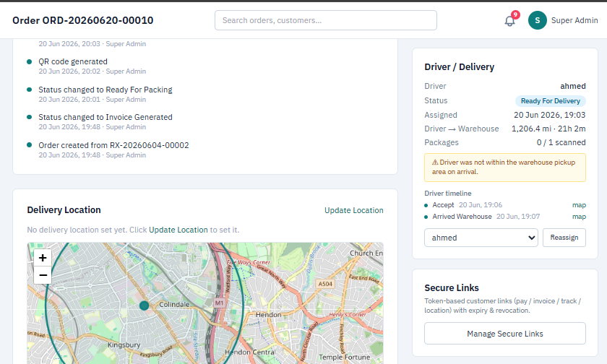Click the Ready For Delivery status badge
Image resolution: width=607 pixels, height=364 pixels.
point(550,101)
